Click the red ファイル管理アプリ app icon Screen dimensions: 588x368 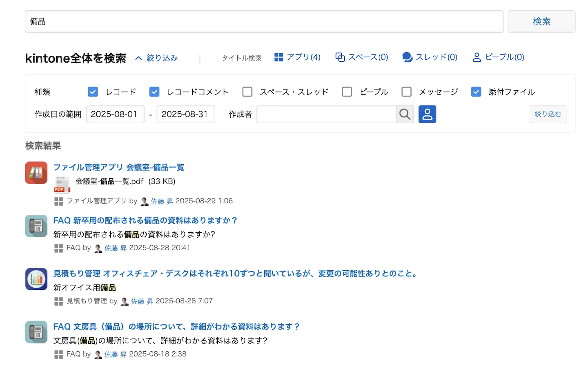(36, 173)
